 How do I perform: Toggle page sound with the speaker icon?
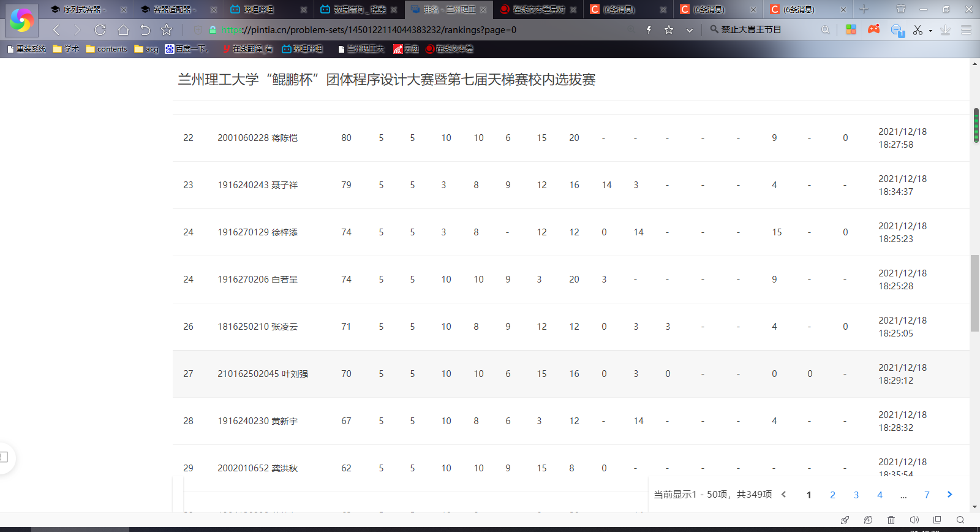(x=914, y=520)
